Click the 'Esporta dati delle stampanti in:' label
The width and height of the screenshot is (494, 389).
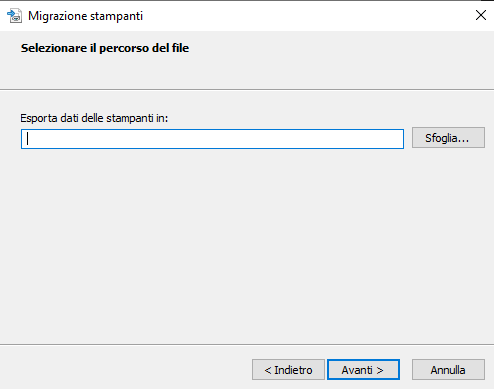pyautogui.click(x=94, y=118)
